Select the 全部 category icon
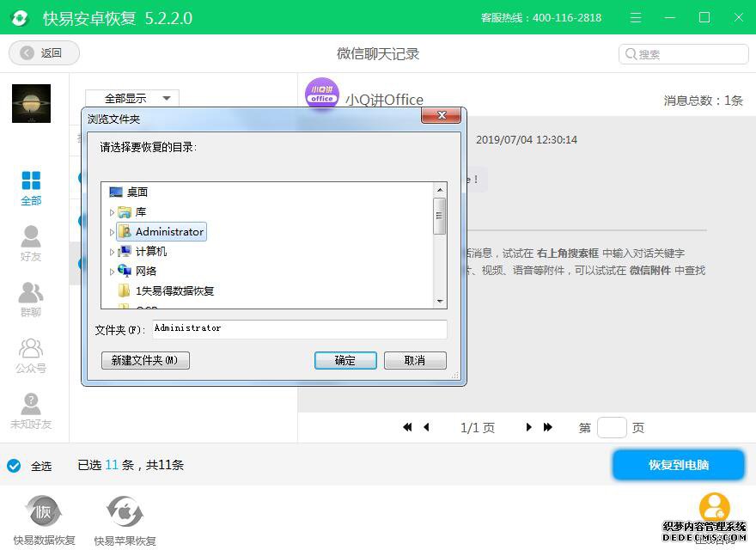The width and height of the screenshot is (756, 550). tap(31, 187)
